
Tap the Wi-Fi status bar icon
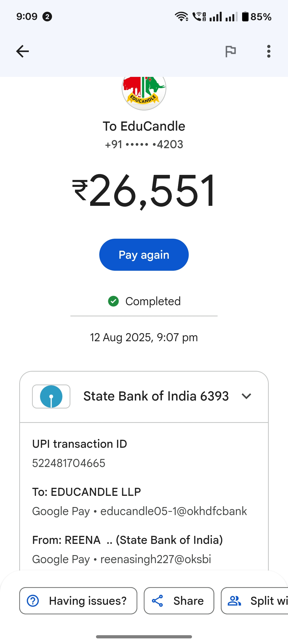click(x=181, y=17)
